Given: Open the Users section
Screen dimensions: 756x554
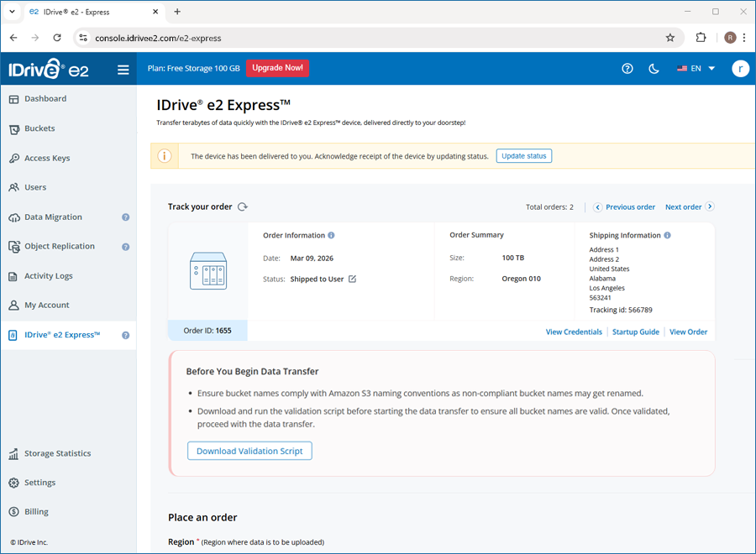Looking at the screenshot, I should coord(35,187).
